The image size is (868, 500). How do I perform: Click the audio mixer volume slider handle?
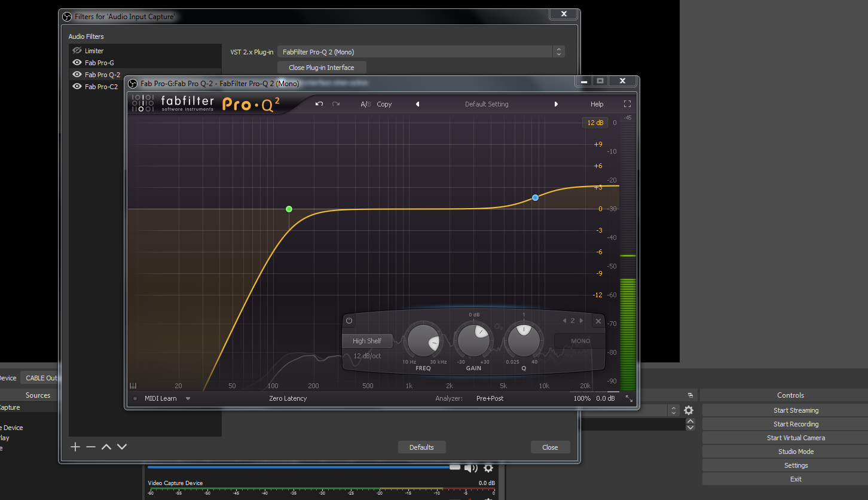pyautogui.click(x=455, y=467)
